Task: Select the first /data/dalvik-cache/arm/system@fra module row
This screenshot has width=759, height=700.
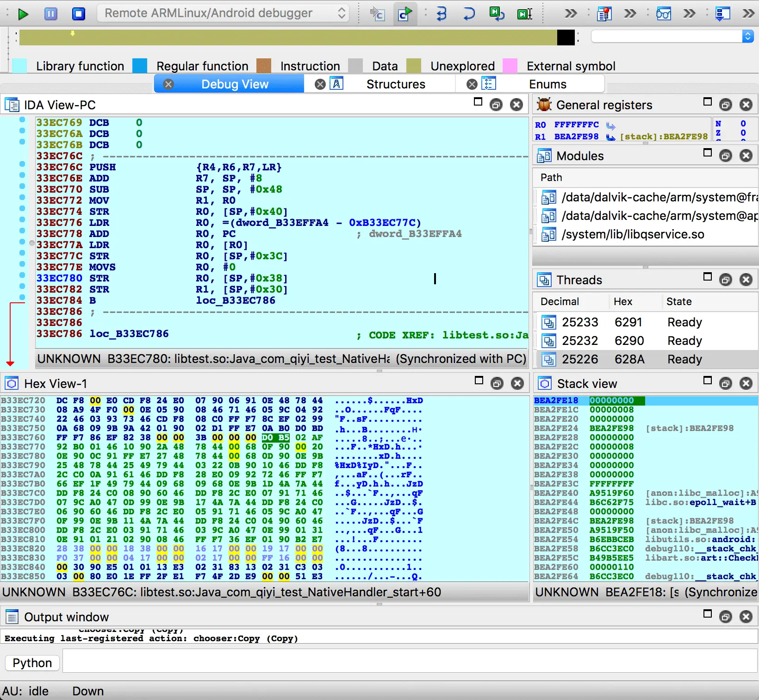Action: click(x=646, y=198)
